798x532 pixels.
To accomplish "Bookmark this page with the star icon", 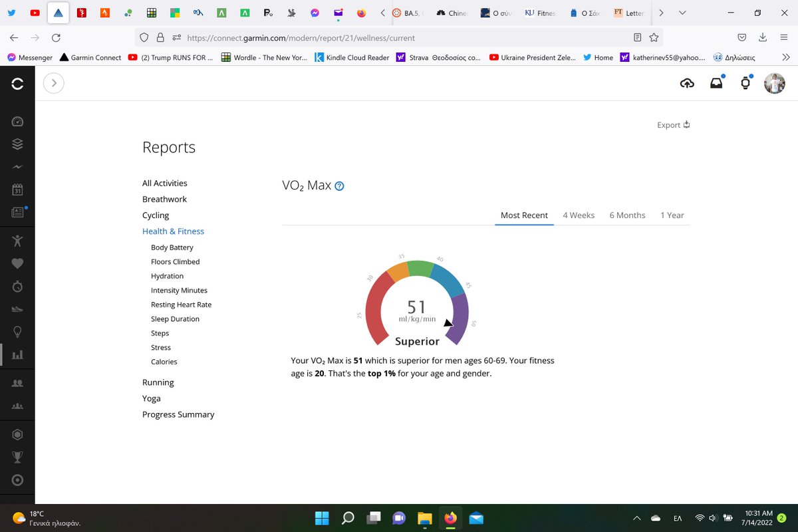I will pyautogui.click(x=654, y=38).
